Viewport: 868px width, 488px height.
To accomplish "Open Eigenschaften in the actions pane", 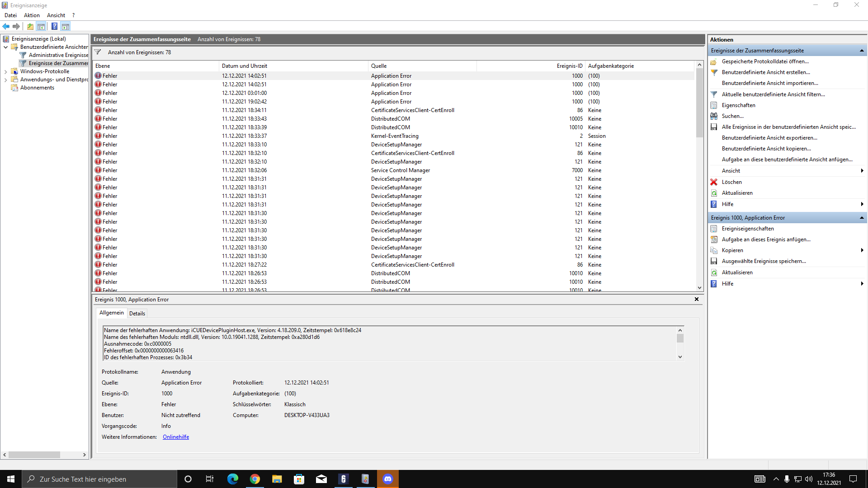I will pyautogui.click(x=738, y=105).
